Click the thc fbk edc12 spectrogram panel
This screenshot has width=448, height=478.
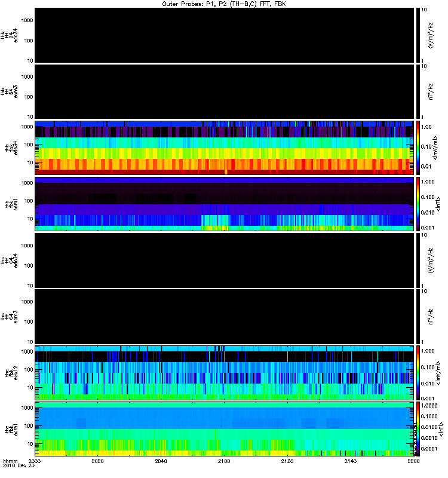point(225,373)
